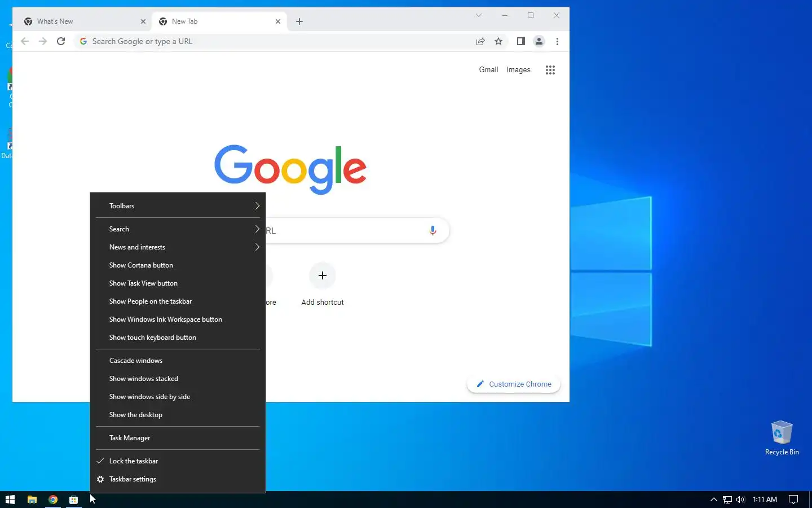Open the Microsoft Store taskbar icon

pyautogui.click(x=73, y=500)
